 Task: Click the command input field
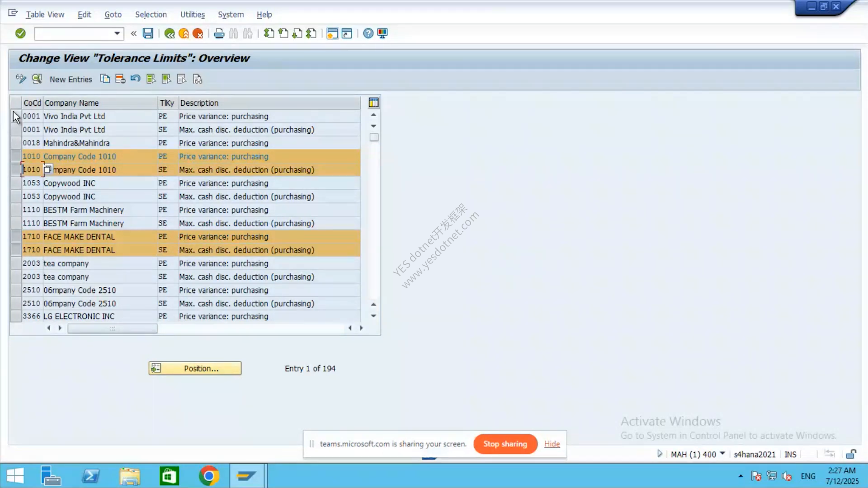point(74,33)
